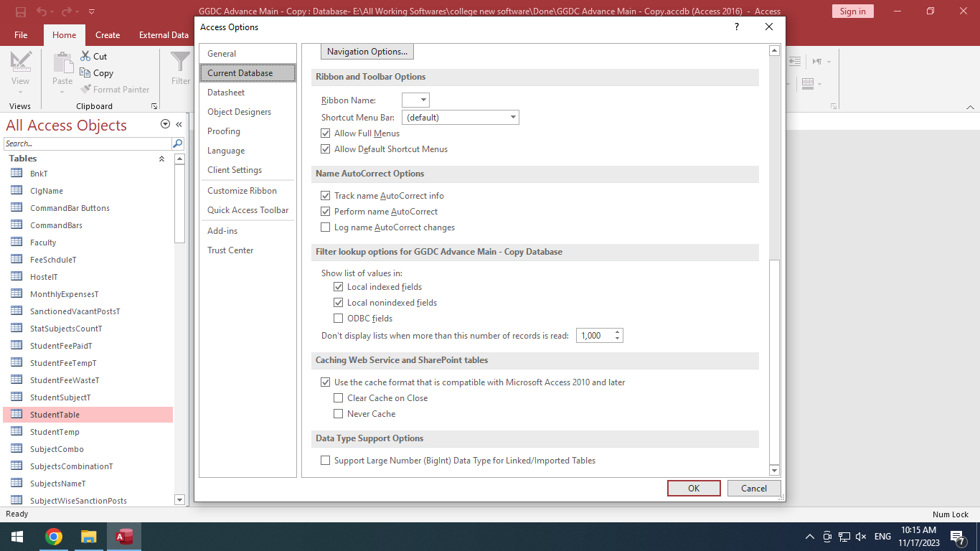Image resolution: width=980 pixels, height=551 pixels.
Task: Open the HostelT table icon
Action: pos(17,276)
